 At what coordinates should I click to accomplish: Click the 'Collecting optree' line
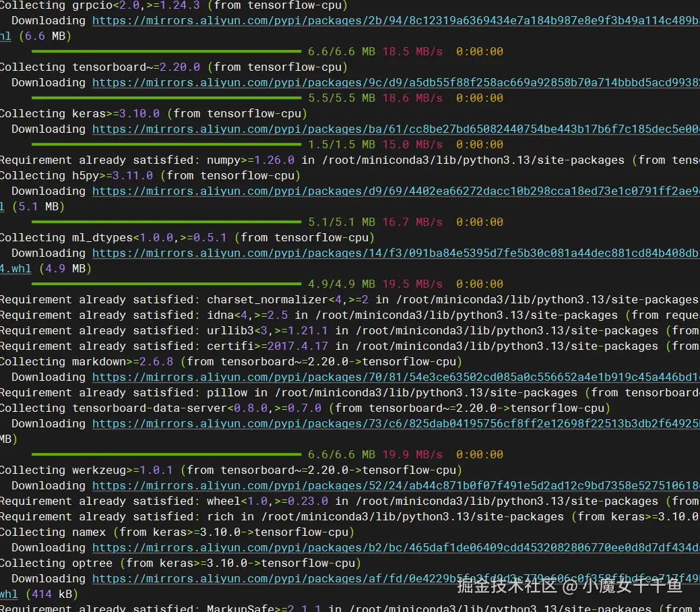click(x=181, y=563)
